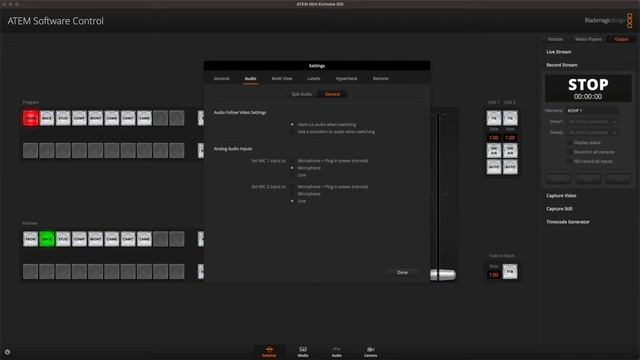Select the STUD source in the Preview row
Viewport: 640px width, 360px height.
coord(63,239)
